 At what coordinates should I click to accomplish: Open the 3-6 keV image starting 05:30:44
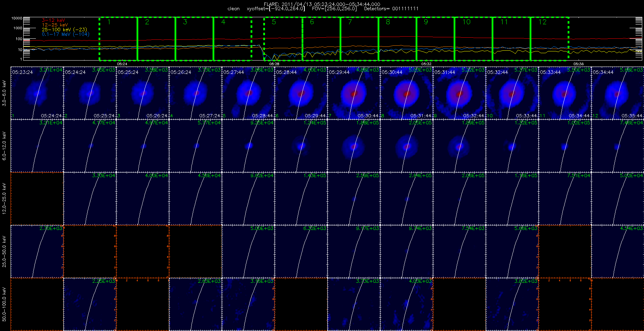click(x=406, y=93)
